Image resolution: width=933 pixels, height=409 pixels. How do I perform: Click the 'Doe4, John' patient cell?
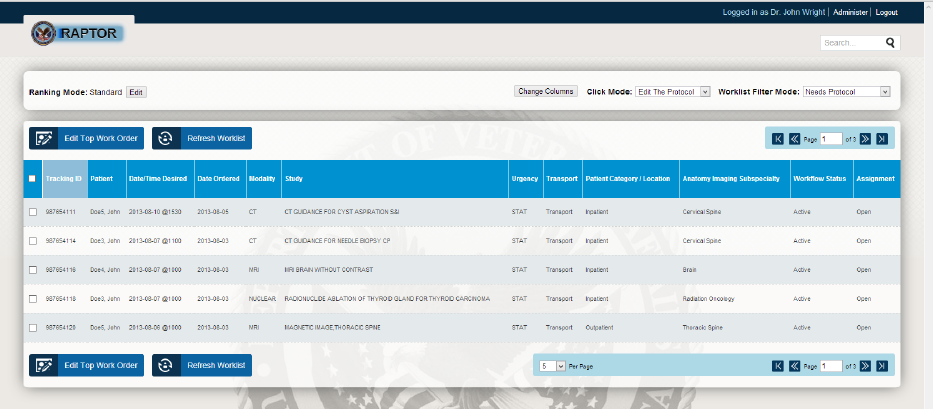click(105, 270)
